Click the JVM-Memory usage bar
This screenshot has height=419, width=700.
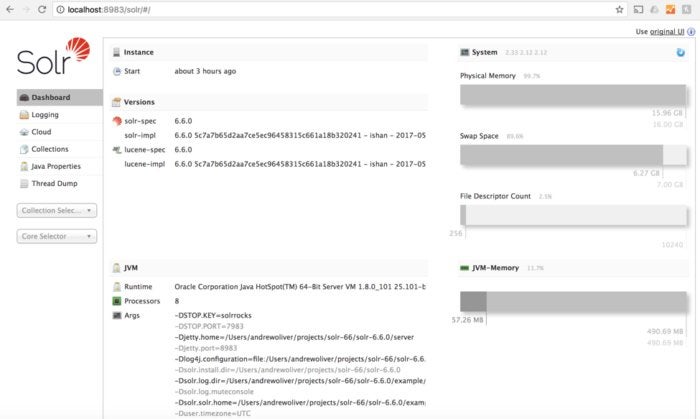pyautogui.click(x=573, y=302)
